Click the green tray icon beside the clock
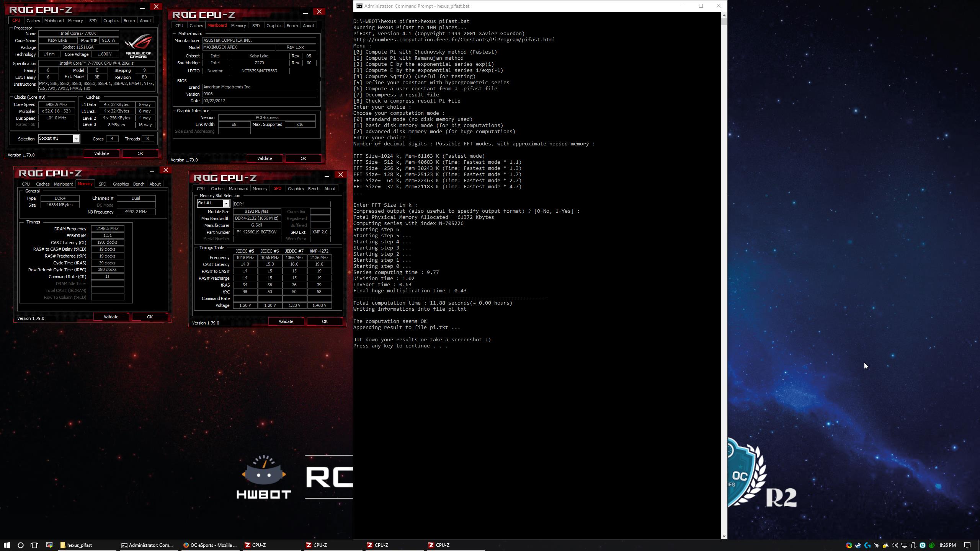The height and width of the screenshot is (551, 980). click(x=932, y=545)
